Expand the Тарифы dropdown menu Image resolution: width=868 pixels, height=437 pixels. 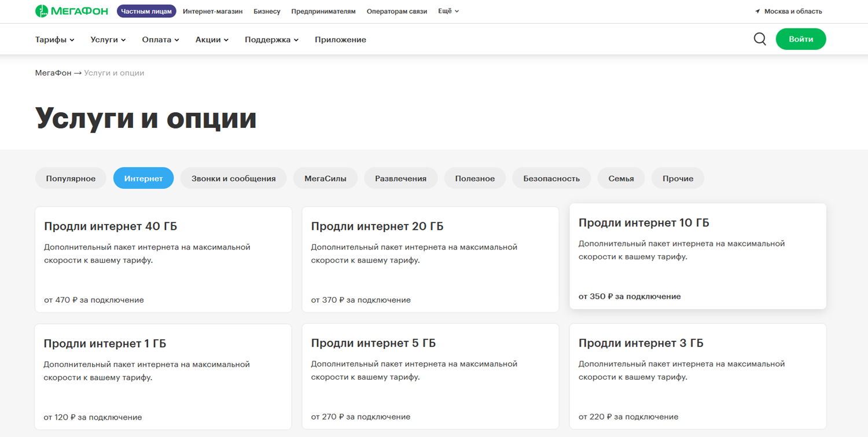coord(55,39)
